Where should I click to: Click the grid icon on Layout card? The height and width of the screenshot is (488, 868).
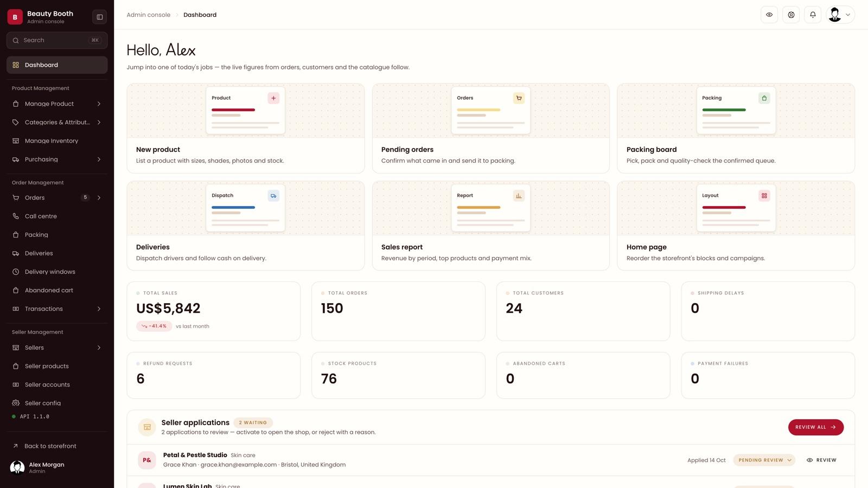coord(764,196)
